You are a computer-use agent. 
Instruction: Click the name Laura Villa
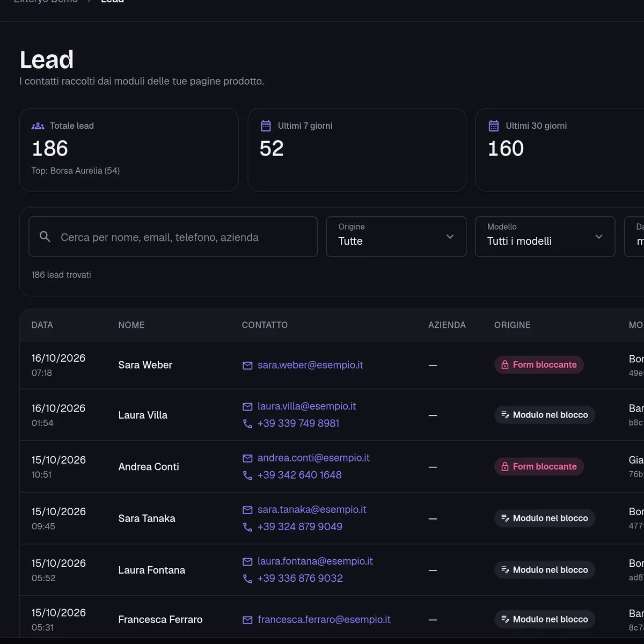[143, 415]
